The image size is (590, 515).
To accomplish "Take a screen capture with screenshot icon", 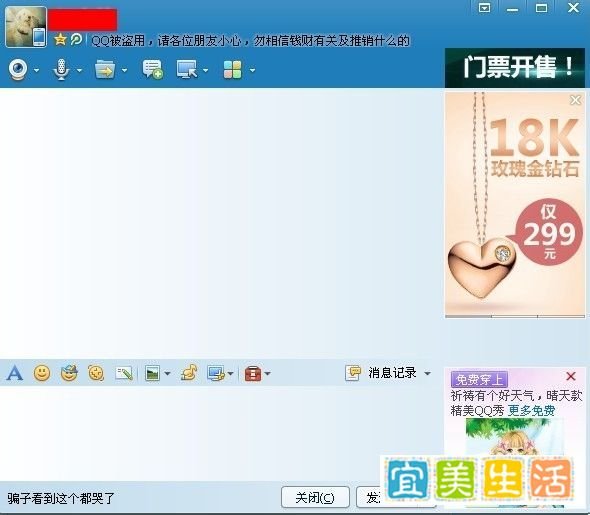I will click(x=216, y=373).
